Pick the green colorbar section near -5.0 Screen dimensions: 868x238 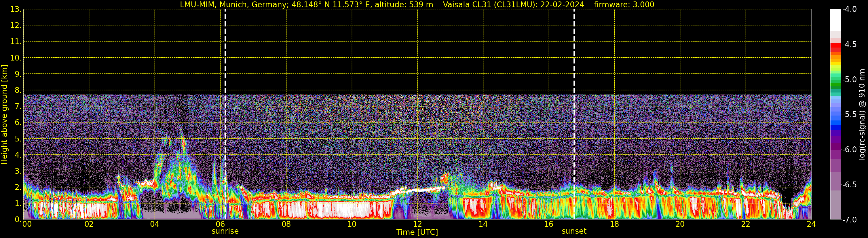[835, 81]
